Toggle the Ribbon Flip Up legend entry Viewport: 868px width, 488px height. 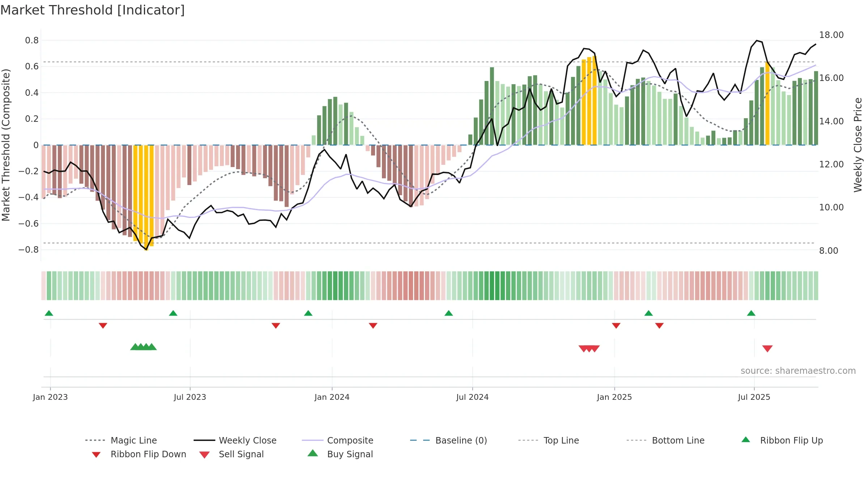tap(782, 440)
